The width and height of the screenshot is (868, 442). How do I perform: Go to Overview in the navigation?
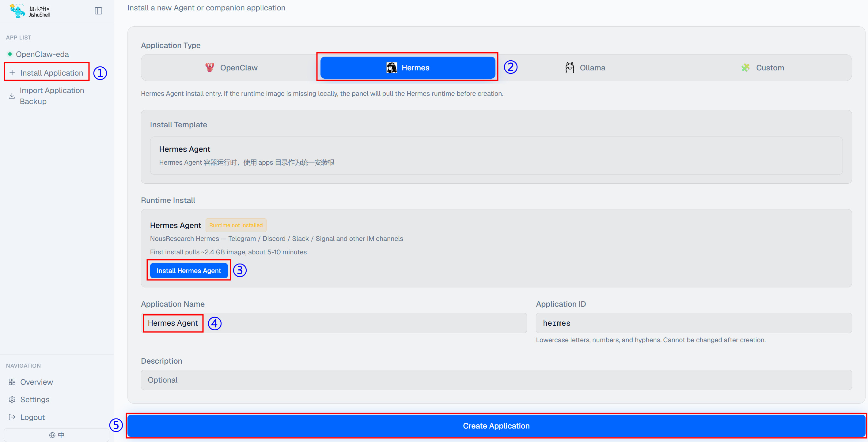pos(36,382)
